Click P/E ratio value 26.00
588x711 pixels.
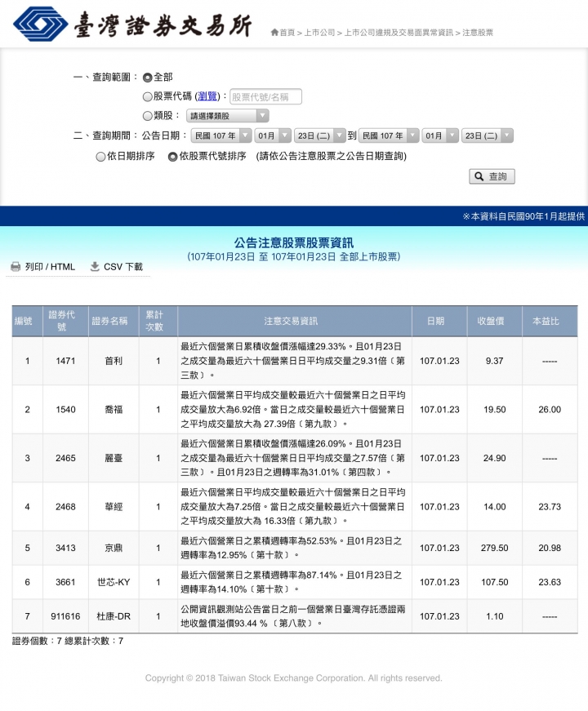[x=550, y=410]
